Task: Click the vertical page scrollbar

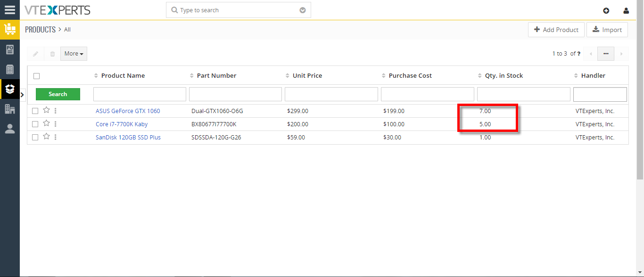Action: 640,90
